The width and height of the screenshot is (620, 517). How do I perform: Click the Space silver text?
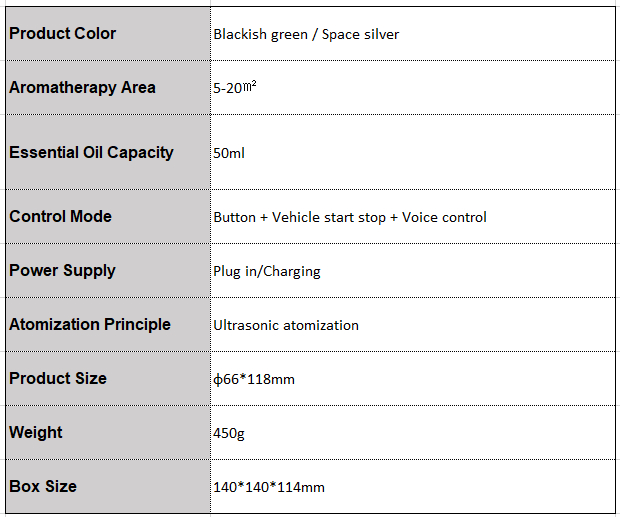(360, 34)
